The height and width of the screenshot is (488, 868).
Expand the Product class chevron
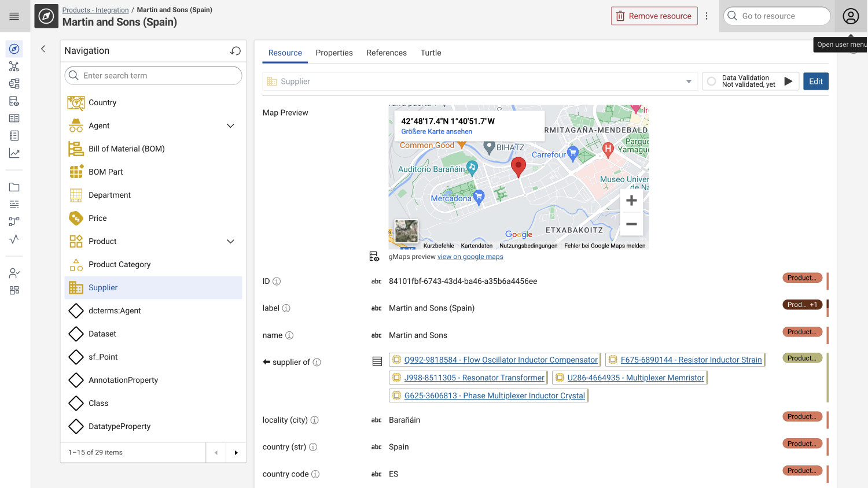[230, 241]
